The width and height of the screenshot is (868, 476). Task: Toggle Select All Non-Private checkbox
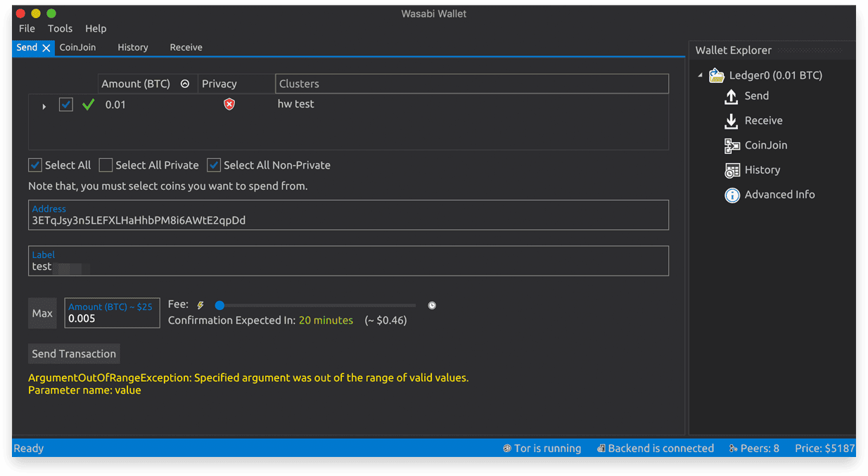click(x=214, y=165)
